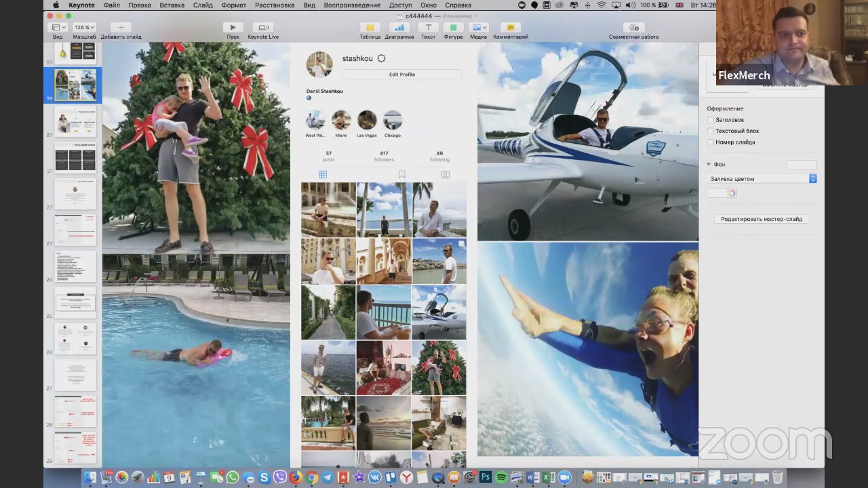Open Viber from the Dock
This screenshot has width=868, height=488.
click(x=280, y=477)
